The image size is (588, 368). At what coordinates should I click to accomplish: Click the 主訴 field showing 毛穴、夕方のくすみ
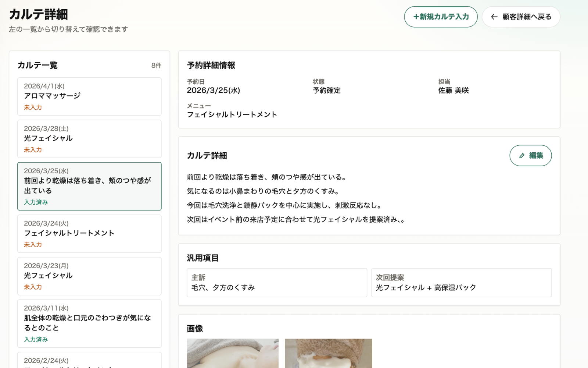[277, 283]
